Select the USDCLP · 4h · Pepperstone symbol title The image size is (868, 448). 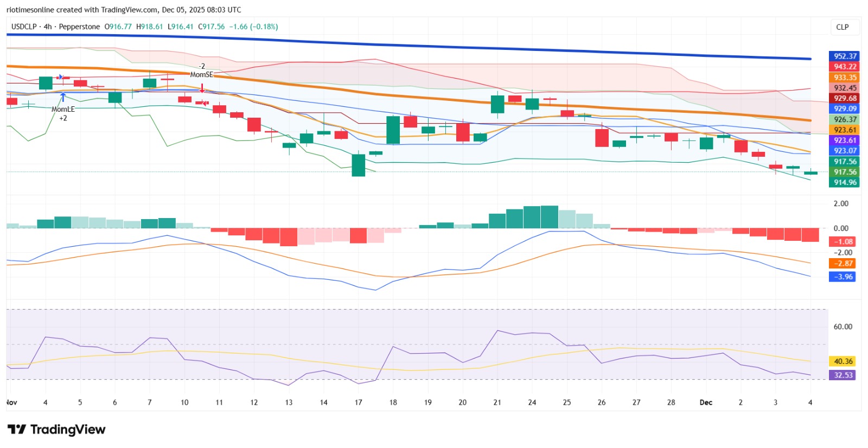[55, 27]
